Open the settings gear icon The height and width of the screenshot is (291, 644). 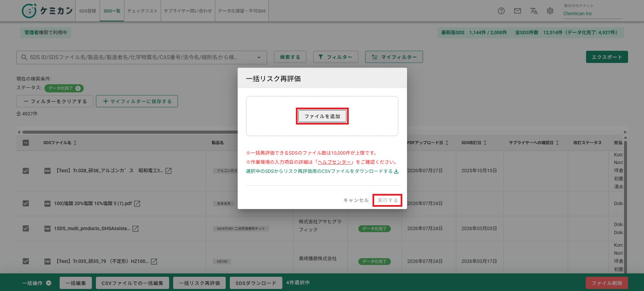click(x=550, y=11)
